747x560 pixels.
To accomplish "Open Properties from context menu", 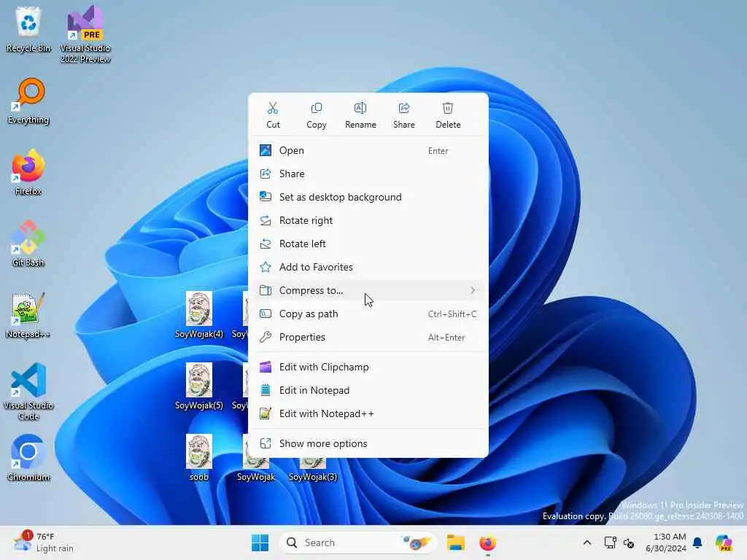I will click(368, 337).
